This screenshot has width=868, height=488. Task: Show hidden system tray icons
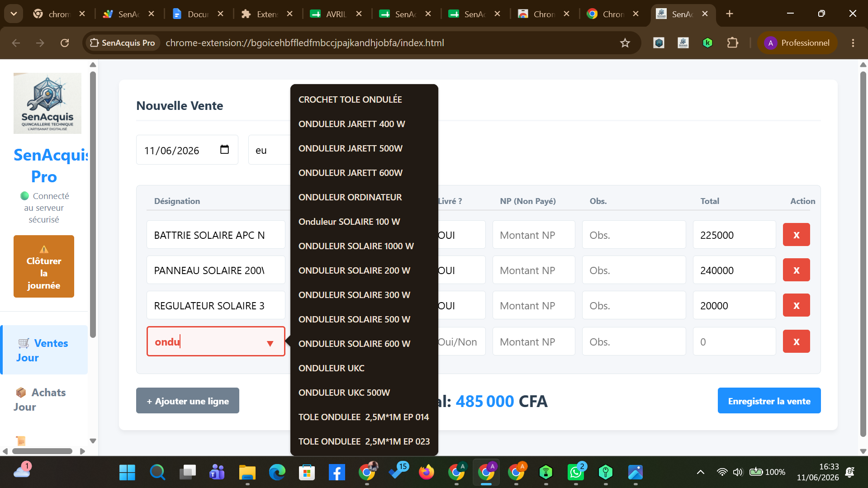tap(700, 472)
